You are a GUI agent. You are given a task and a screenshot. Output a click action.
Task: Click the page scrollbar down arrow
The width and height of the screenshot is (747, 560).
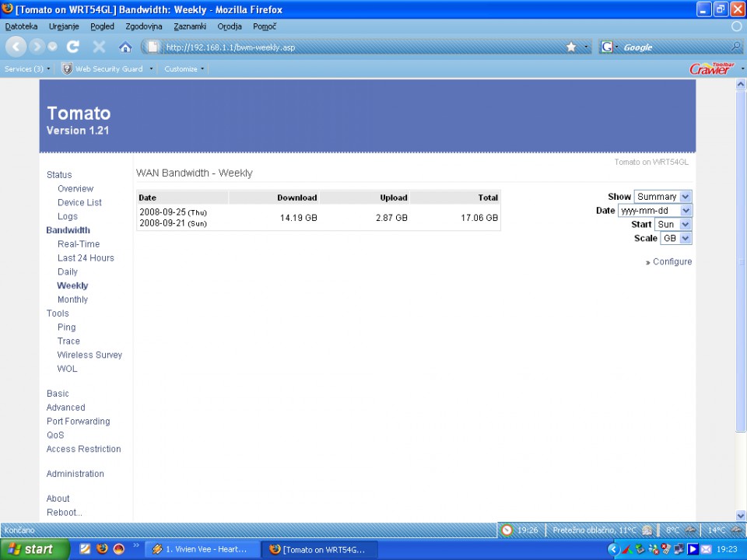(740, 515)
